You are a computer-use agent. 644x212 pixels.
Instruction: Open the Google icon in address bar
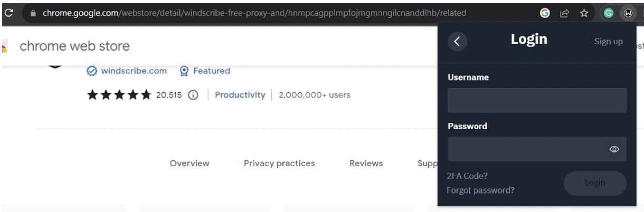[545, 13]
